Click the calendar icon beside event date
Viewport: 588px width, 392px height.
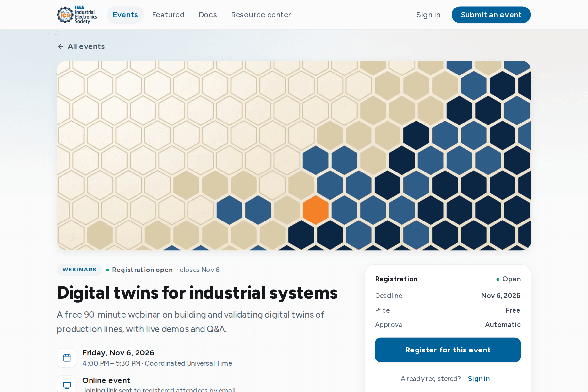(x=67, y=358)
